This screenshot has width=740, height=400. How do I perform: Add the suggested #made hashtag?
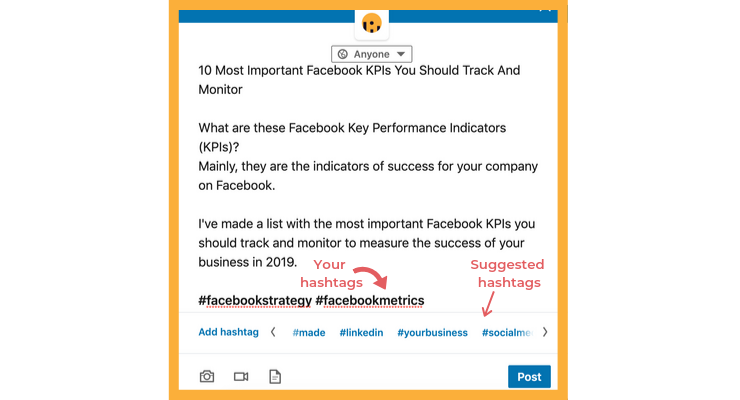[x=309, y=333]
